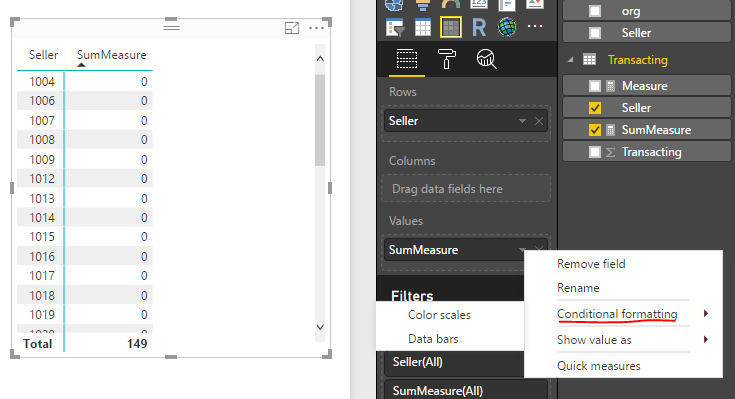Viewport: 735px width, 399px height.
Task: Click the Transacting table name
Action: [638, 60]
